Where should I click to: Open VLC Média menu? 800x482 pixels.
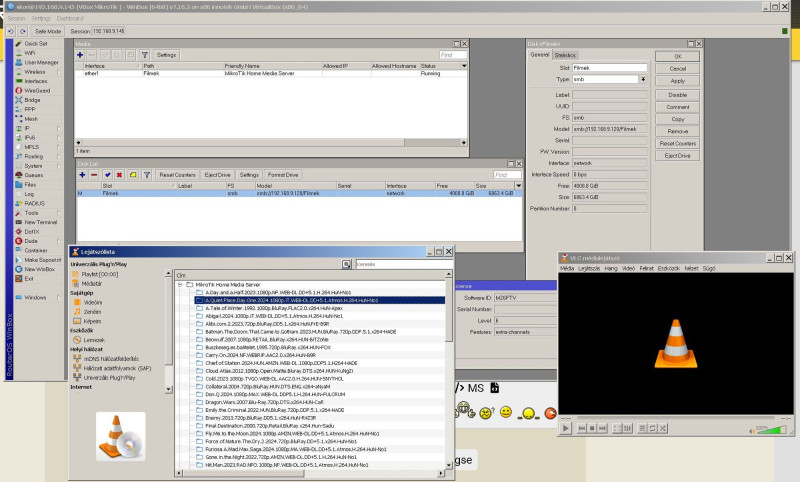coord(567,268)
